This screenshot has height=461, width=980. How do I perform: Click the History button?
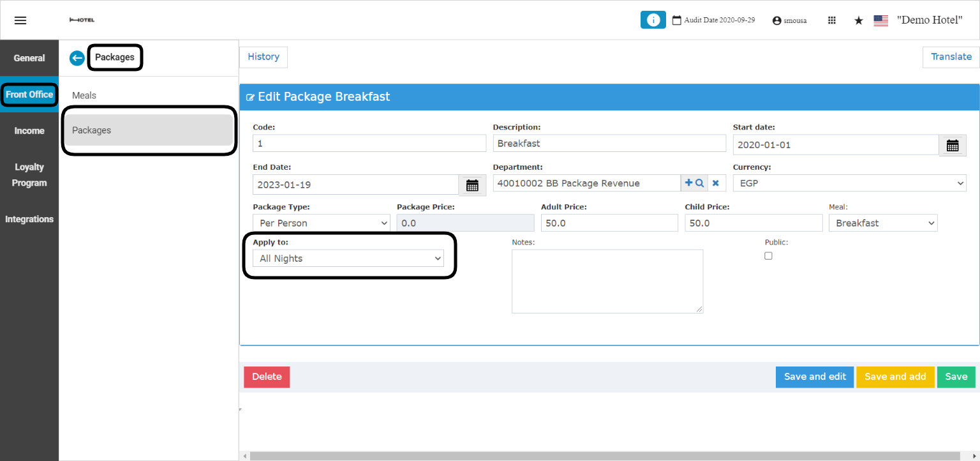264,57
